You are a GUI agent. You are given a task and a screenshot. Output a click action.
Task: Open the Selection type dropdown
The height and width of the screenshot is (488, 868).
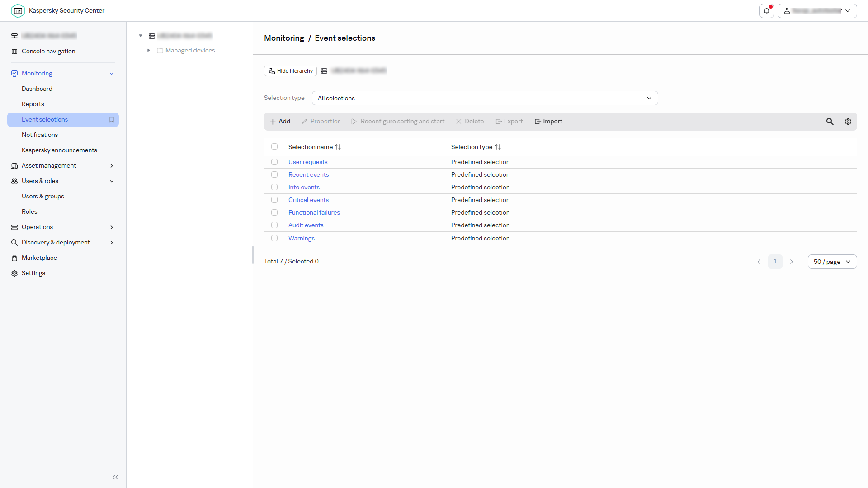point(485,98)
